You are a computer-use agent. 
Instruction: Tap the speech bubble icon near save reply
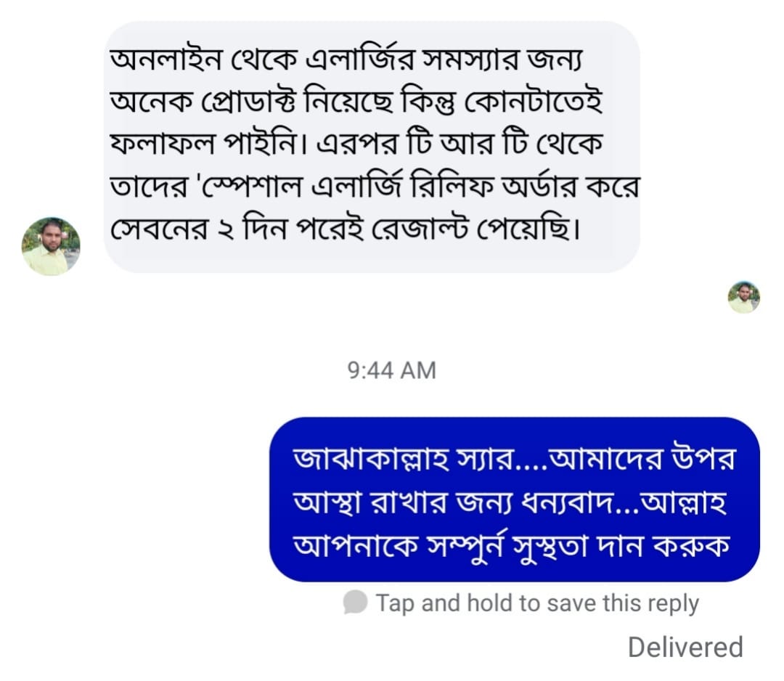click(355, 601)
